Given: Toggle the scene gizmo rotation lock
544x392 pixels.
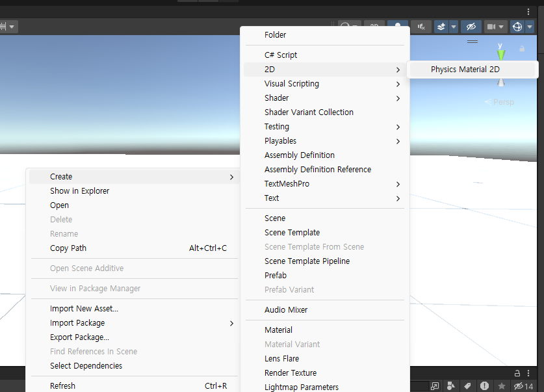Looking at the screenshot, I should coord(522,49).
